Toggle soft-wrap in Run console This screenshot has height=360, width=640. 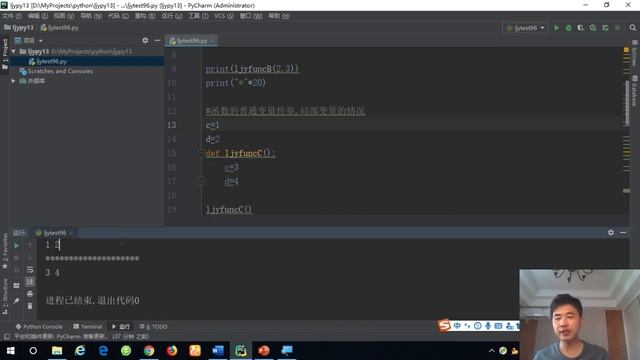[x=30, y=270]
